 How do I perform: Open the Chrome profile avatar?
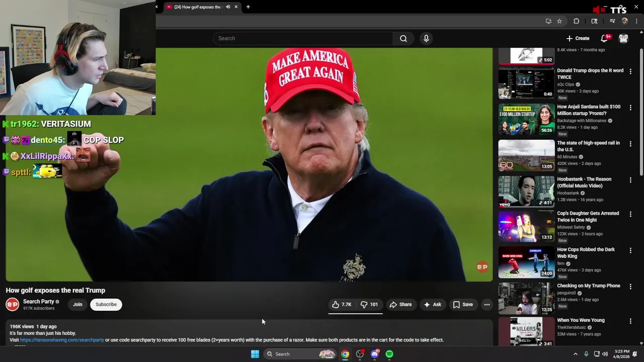(x=625, y=21)
